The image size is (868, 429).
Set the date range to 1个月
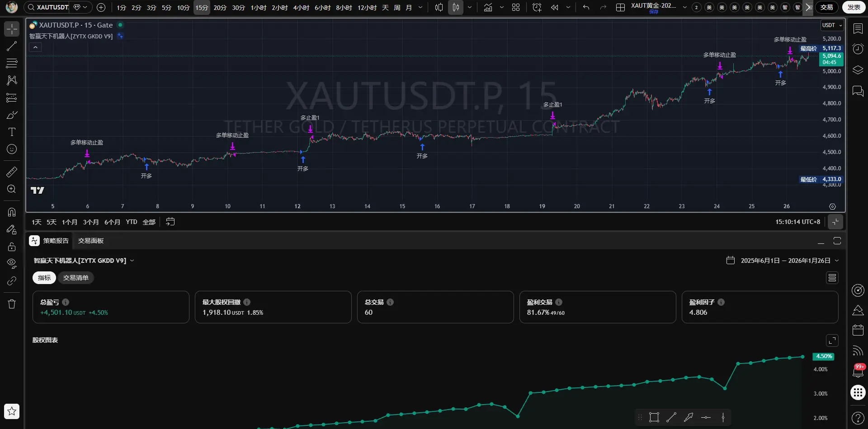point(70,222)
